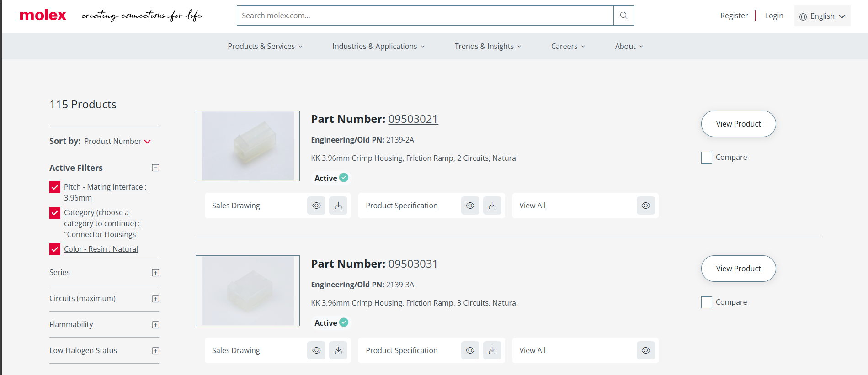The image size is (868, 375).
Task: Click the search molex.com input field
Action: click(425, 16)
